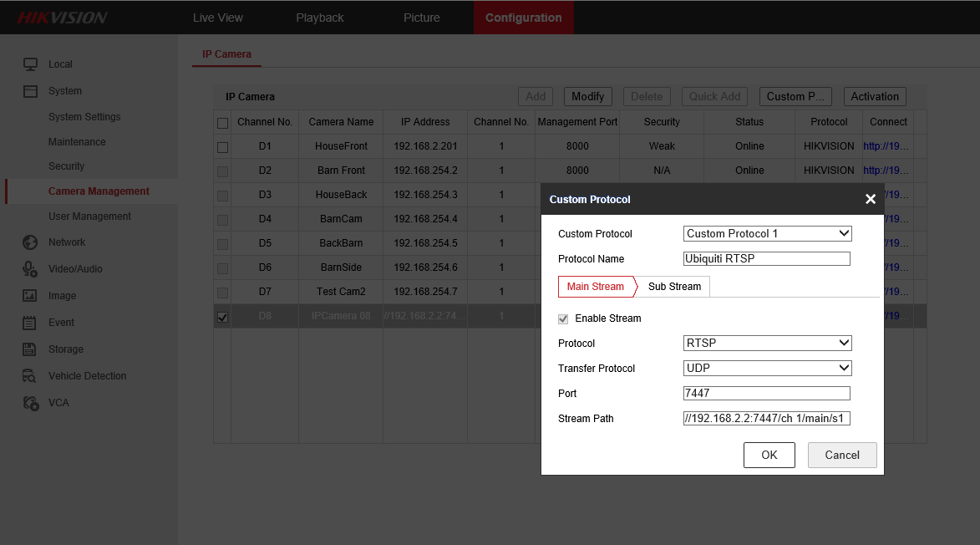Click the Stream Path input field
Image resolution: width=980 pixels, height=545 pixels.
click(766, 419)
